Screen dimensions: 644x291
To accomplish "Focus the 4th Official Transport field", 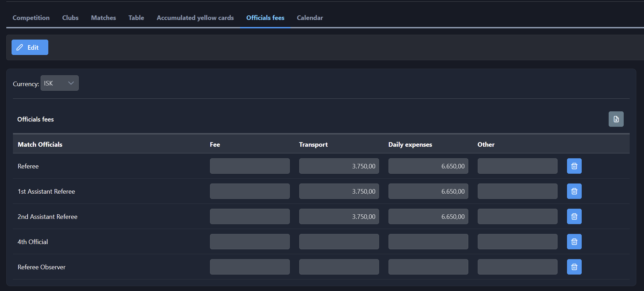I will pyautogui.click(x=339, y=242).
